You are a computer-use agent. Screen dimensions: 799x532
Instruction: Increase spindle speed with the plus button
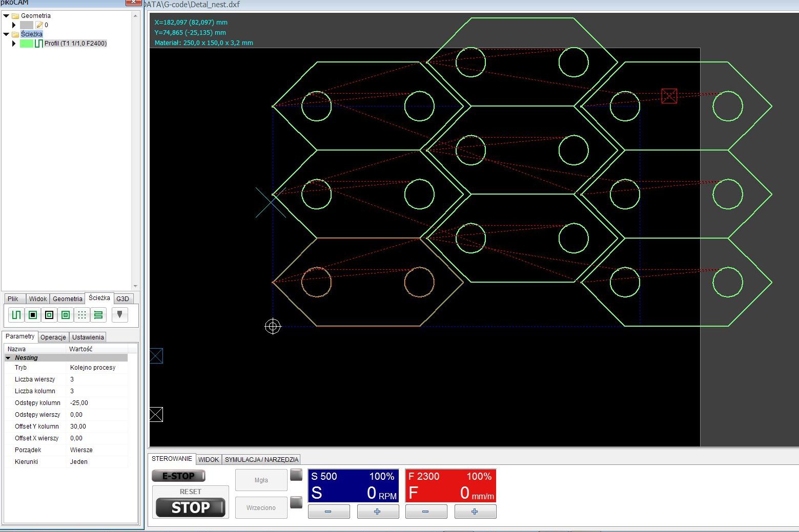pyautogui.click(x=378, y=512)
